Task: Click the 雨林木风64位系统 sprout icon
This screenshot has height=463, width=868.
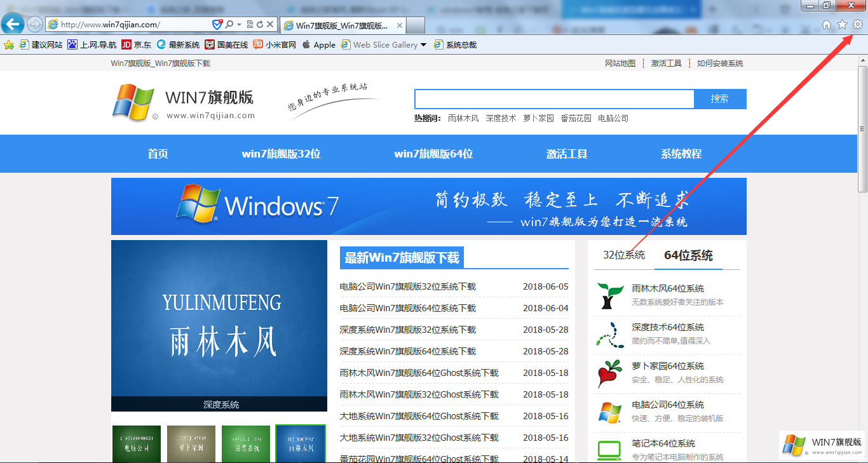Action: click(x=610, y=296)
